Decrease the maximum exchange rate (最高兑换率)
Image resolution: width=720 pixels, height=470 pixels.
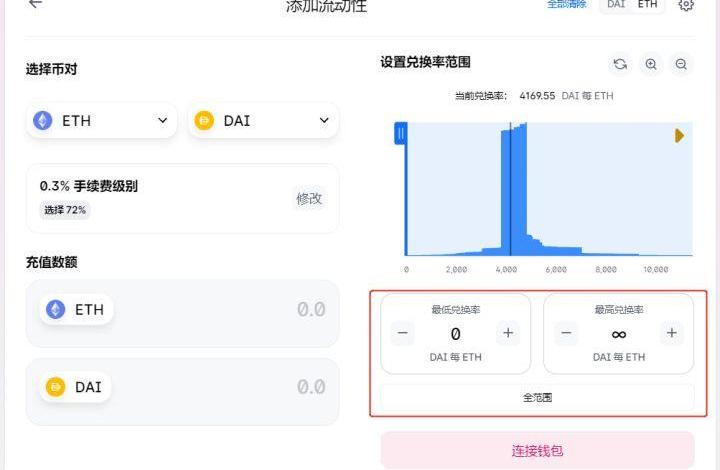pyautogui.click(x=567, y=333)
